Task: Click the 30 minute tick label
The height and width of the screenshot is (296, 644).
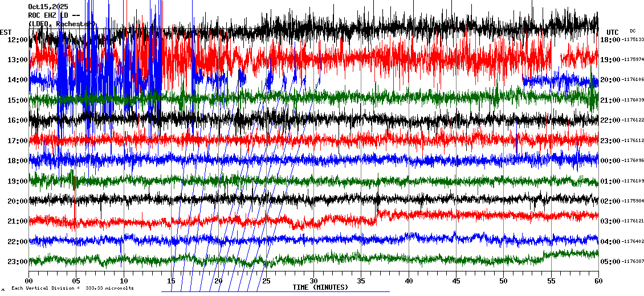Action: point(314,281)
